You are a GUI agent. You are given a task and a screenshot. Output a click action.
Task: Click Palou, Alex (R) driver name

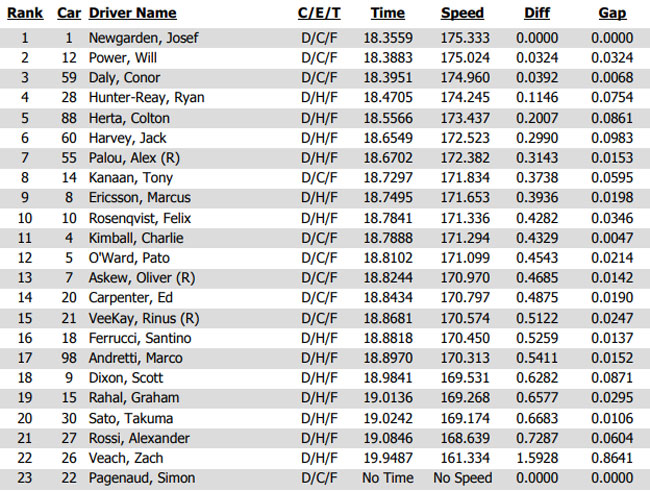click(x=134, y=158)
